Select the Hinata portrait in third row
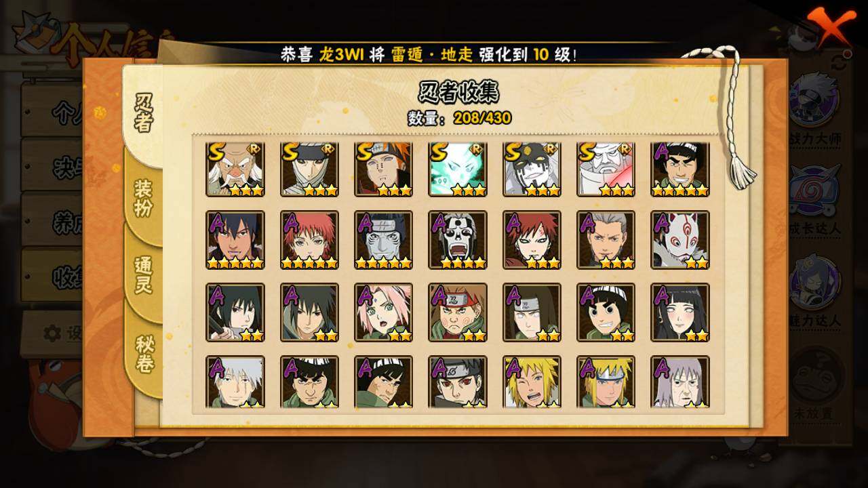This screenshot has height=488, width=868. coord(680,312)
